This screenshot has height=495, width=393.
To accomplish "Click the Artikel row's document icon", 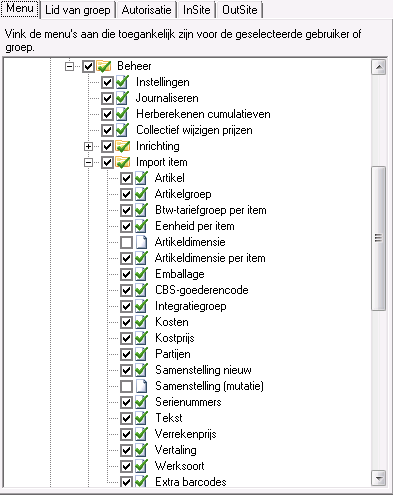I will pyautogui.click(x=141, y=178).
